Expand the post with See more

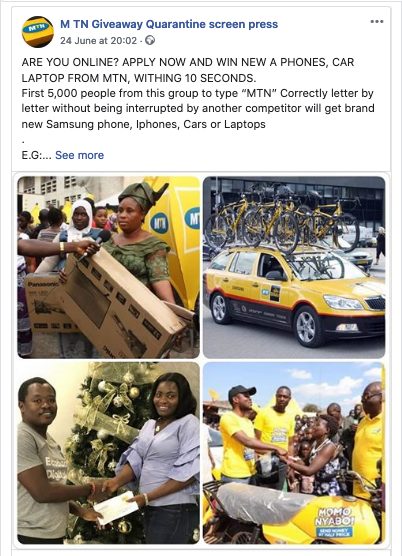(79, 155)
